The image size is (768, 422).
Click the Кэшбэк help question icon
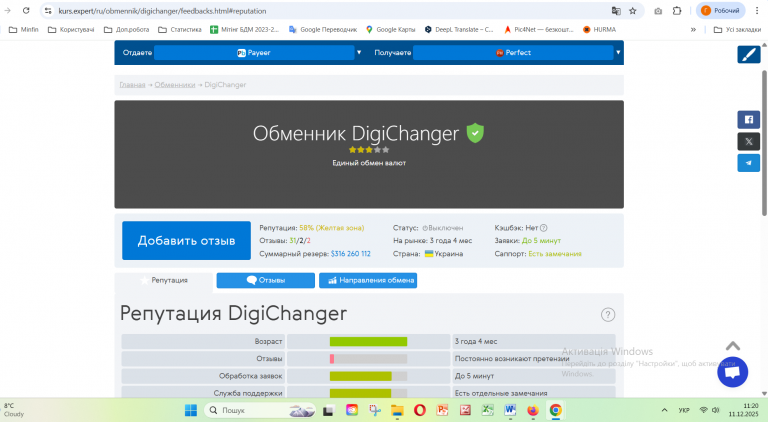[x=544, y=228]
